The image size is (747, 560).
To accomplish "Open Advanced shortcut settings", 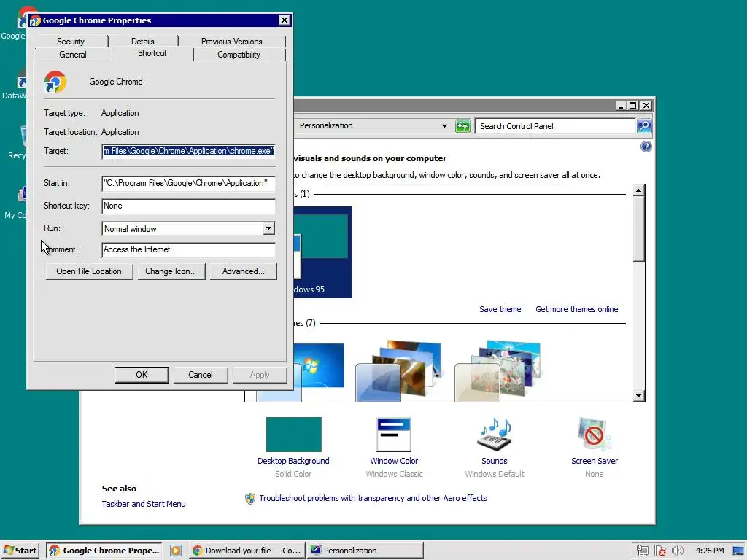I will [x=244, y=271].
